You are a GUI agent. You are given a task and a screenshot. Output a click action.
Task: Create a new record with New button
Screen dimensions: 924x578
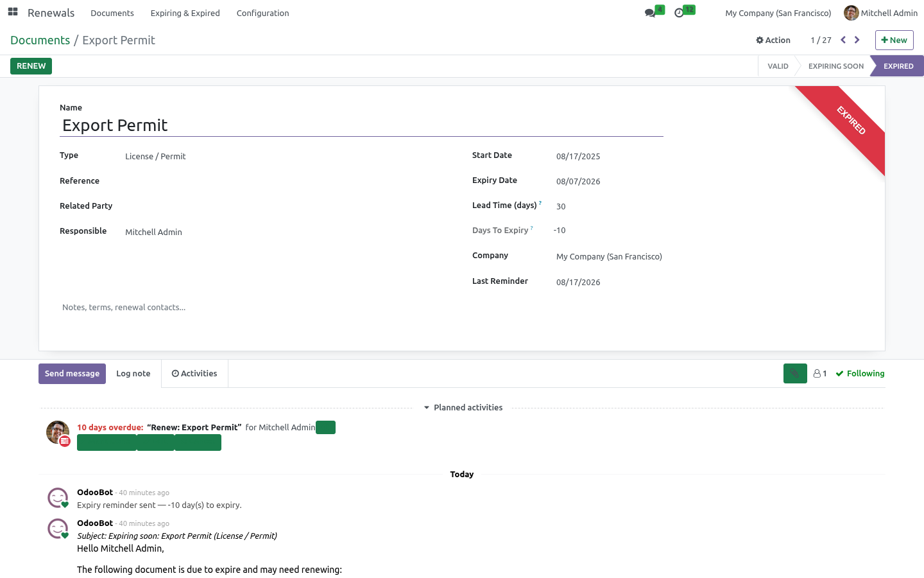894,40
